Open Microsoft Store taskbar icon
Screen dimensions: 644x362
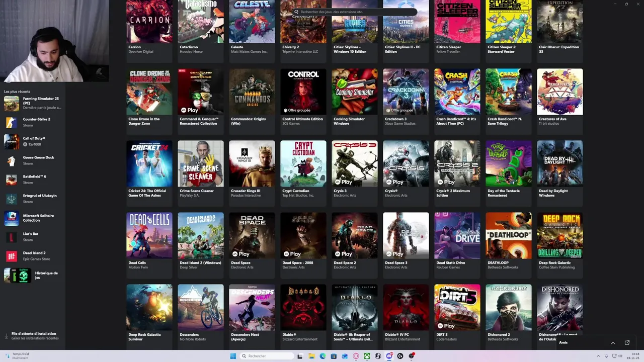334,356
